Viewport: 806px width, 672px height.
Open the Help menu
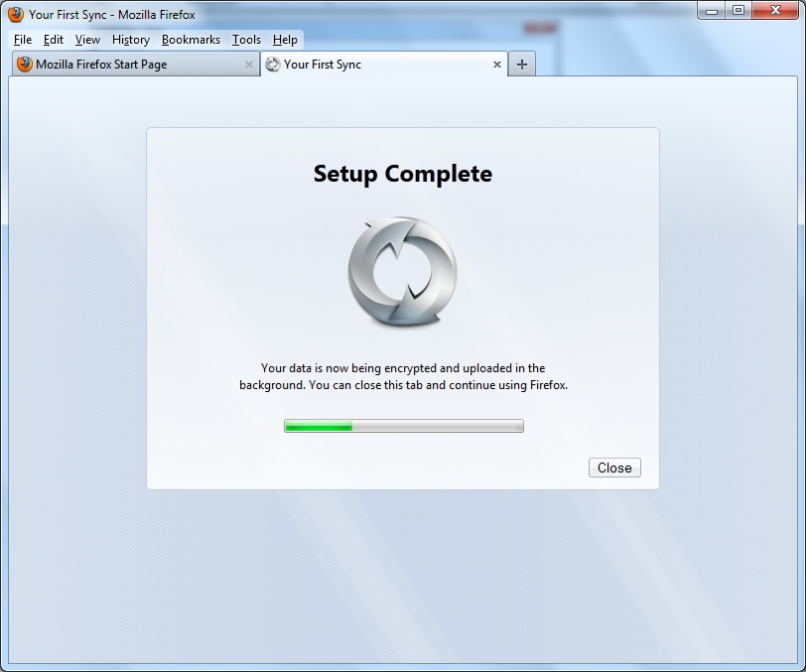point(285,40)
